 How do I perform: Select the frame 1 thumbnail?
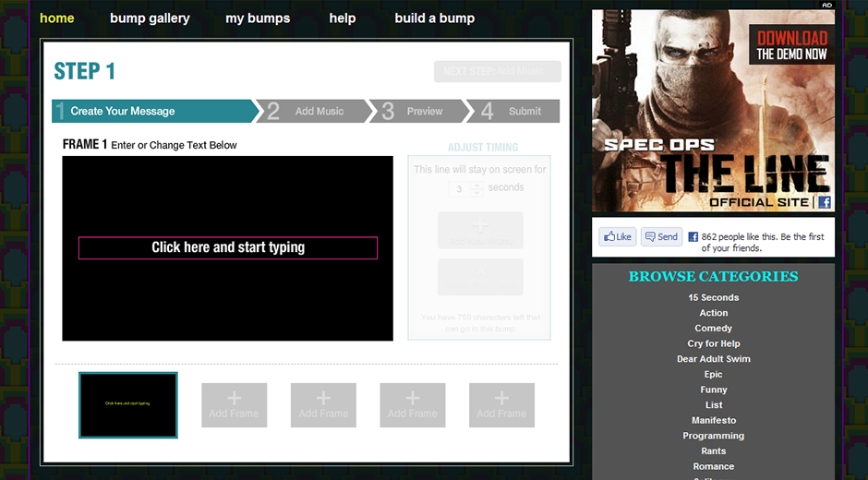127,405
